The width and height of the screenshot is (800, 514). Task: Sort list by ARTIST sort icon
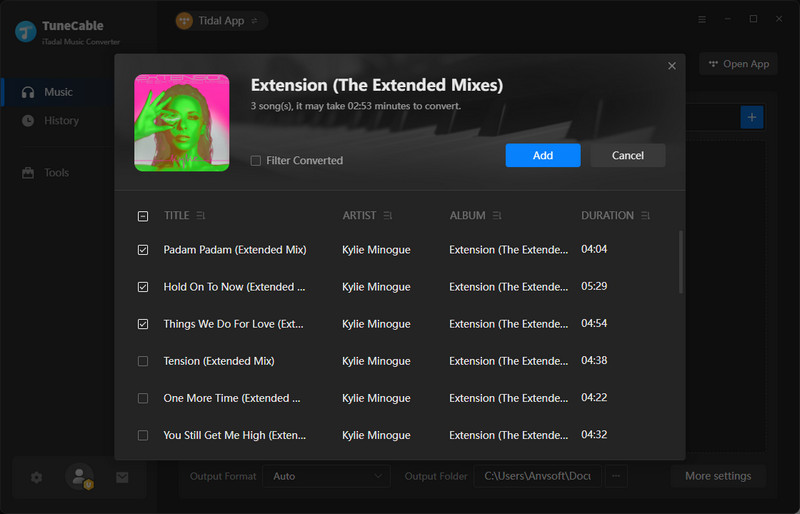388,216
